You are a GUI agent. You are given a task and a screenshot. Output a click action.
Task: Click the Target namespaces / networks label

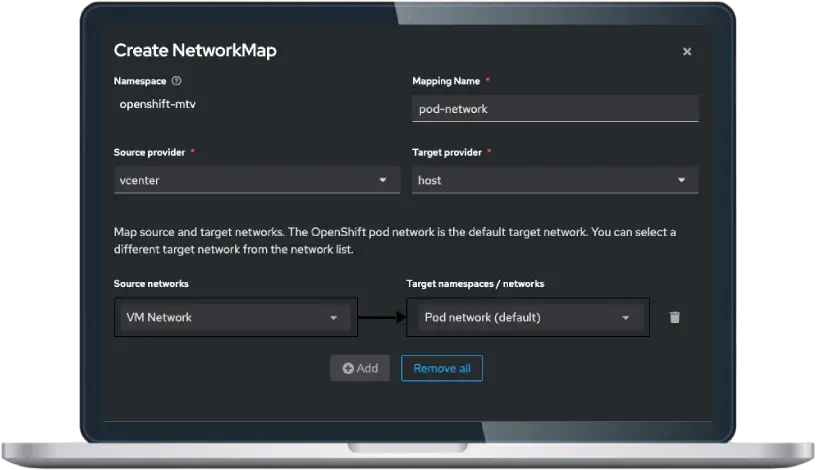[475, 284]
